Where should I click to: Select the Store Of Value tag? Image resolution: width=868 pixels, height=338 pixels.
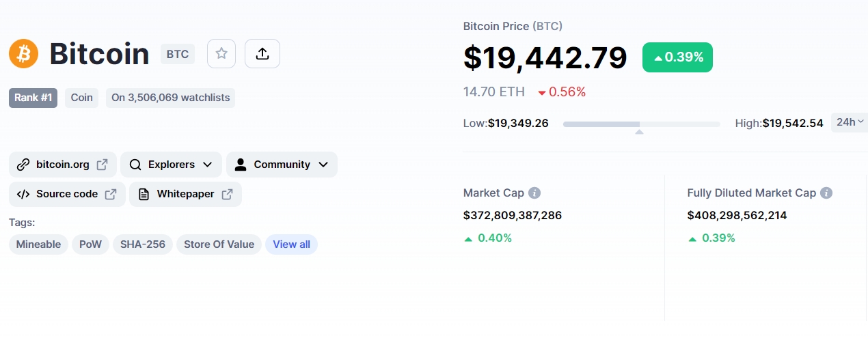(x=219, y=244)
